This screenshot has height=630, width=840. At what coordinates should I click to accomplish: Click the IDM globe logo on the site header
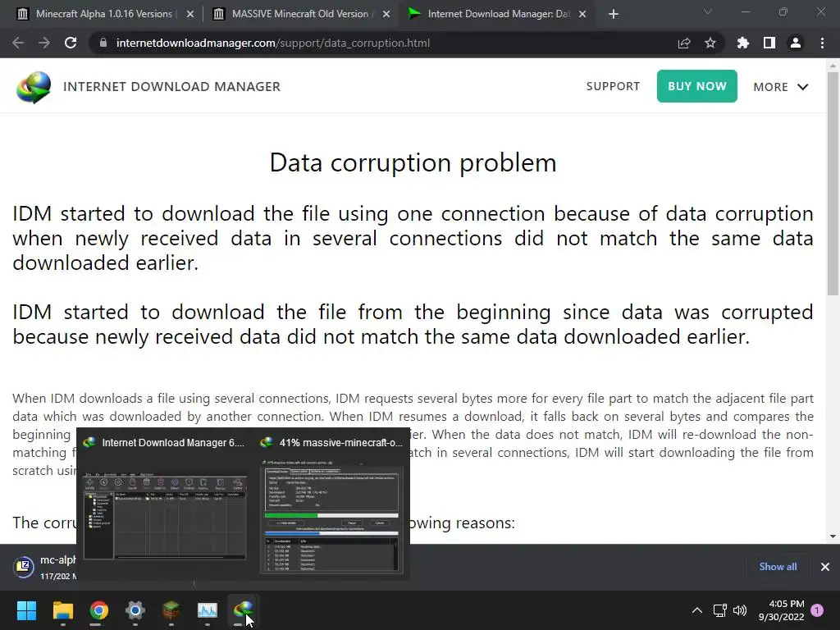[x=33, y=87]
